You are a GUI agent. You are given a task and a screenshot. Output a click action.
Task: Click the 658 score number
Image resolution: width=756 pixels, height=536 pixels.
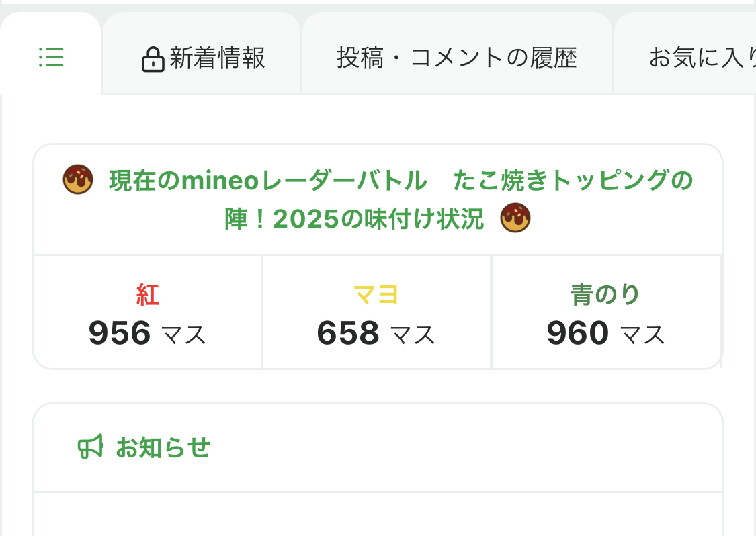tap(348, 332)
